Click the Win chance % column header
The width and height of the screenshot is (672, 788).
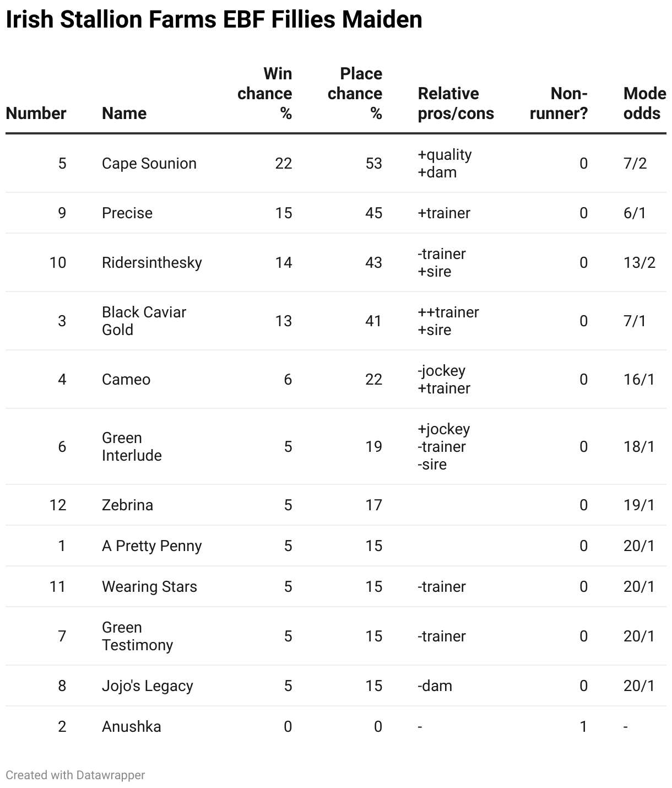click(x=265, y=94)
